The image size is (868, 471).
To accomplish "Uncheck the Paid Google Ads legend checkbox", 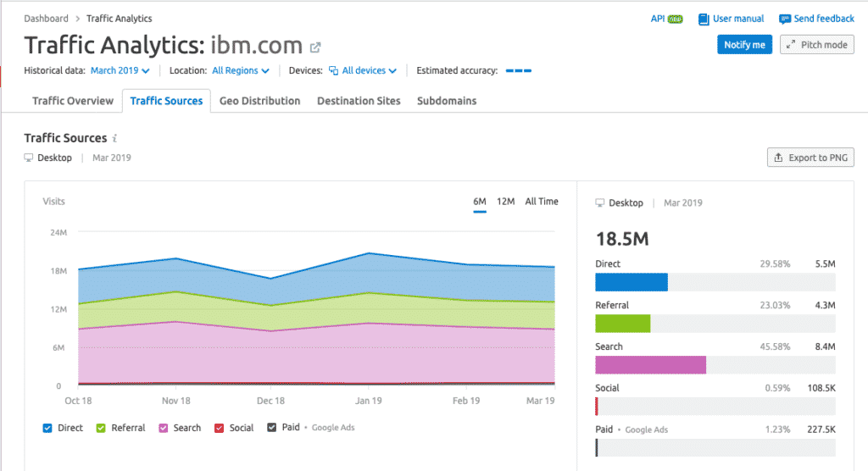I will coord(272,427).
